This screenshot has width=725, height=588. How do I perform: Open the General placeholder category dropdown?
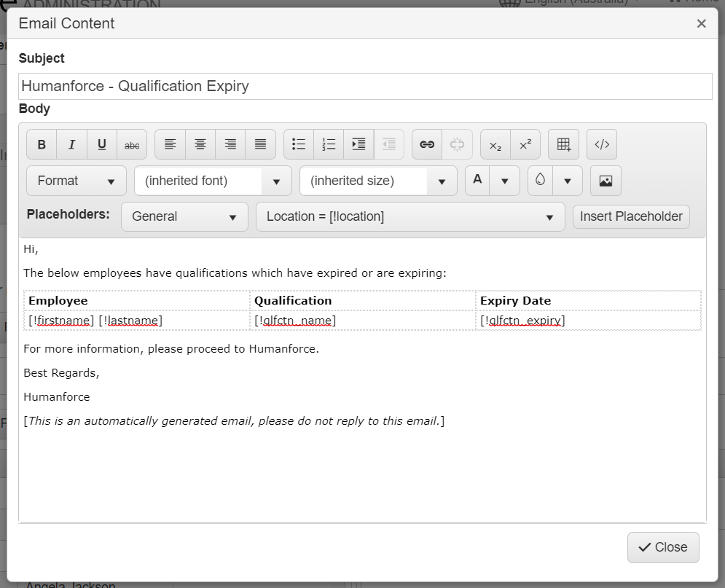tap(184, 217)
